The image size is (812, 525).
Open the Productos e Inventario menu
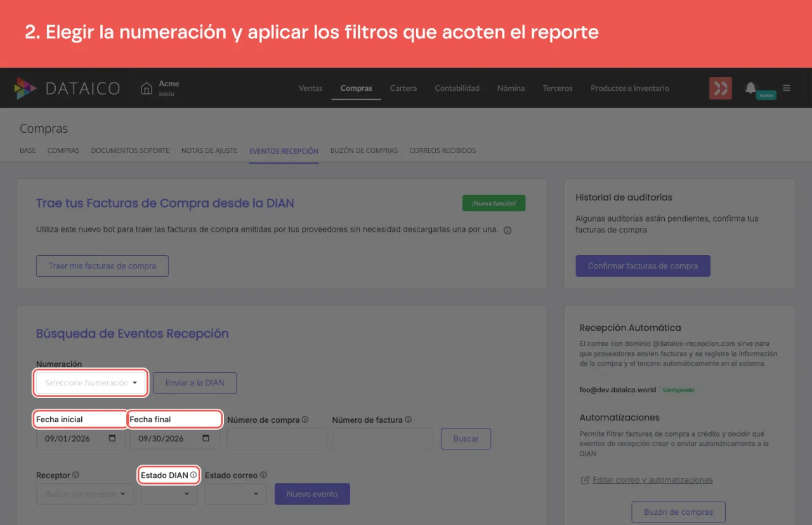630,88
